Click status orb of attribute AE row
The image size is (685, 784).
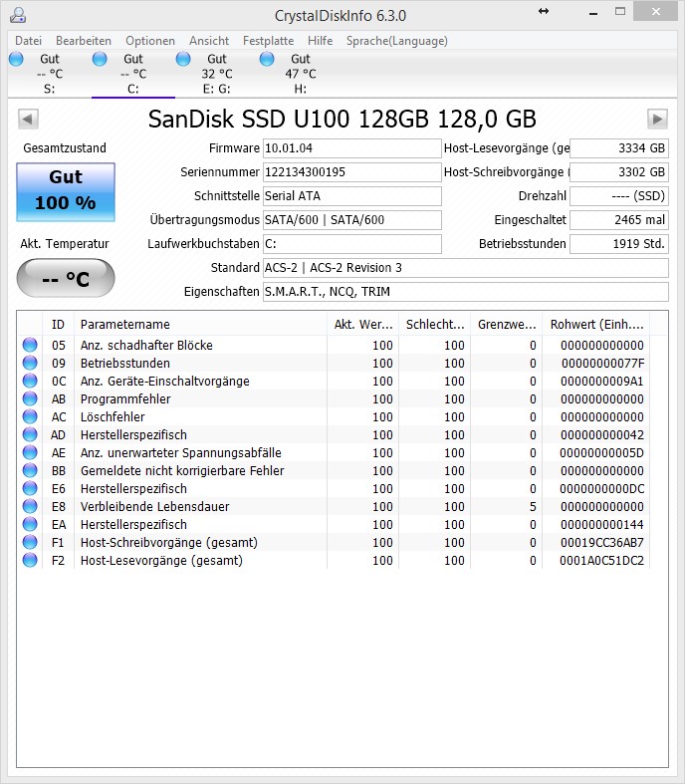(30, 452)
